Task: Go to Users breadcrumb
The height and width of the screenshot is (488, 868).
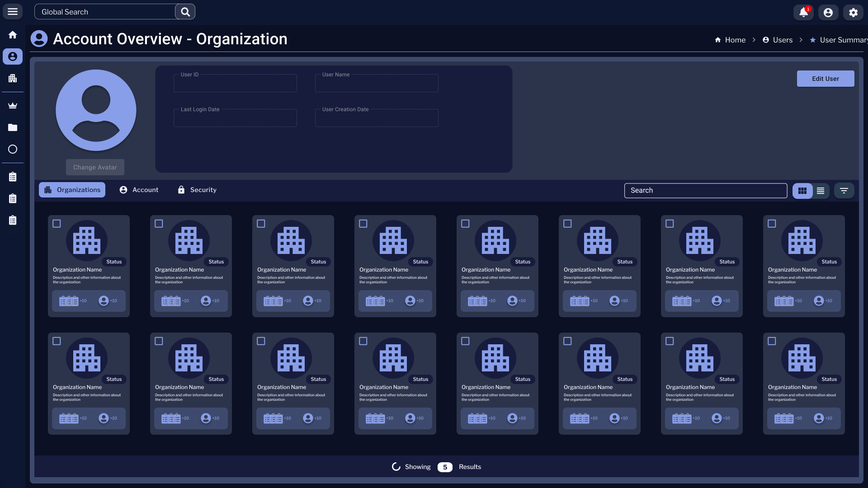Action: tap(778, 40)
